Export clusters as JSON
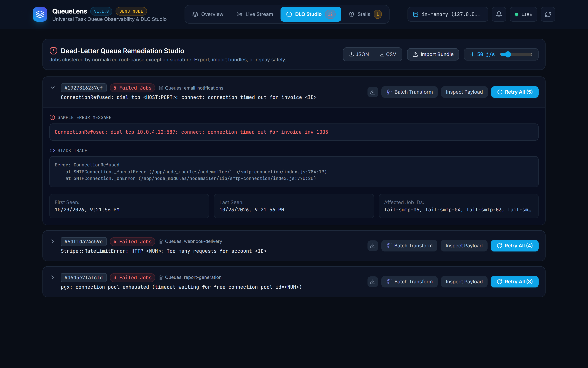The height and width of the screenshot is (368, 588). pyautogui.click(x=359, y=54)
